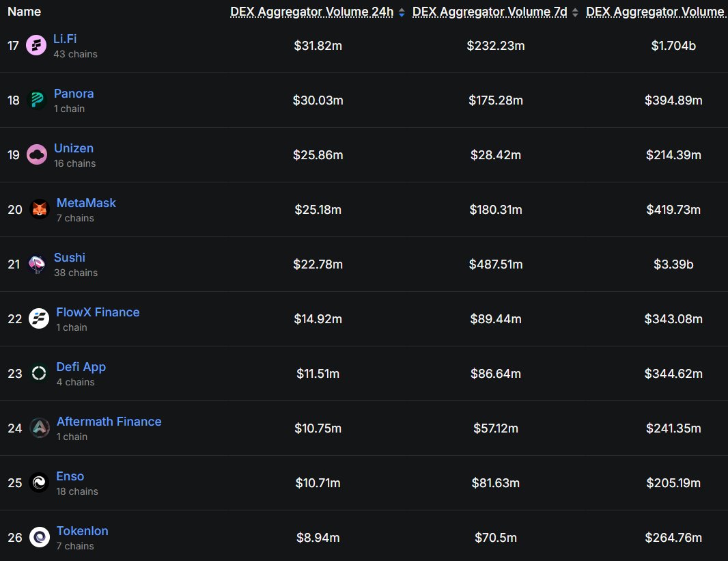Sort by DEX Aggregator Volume 24h arrows
The height and width of the screenshot is (561, 728).
pos(402,12)
